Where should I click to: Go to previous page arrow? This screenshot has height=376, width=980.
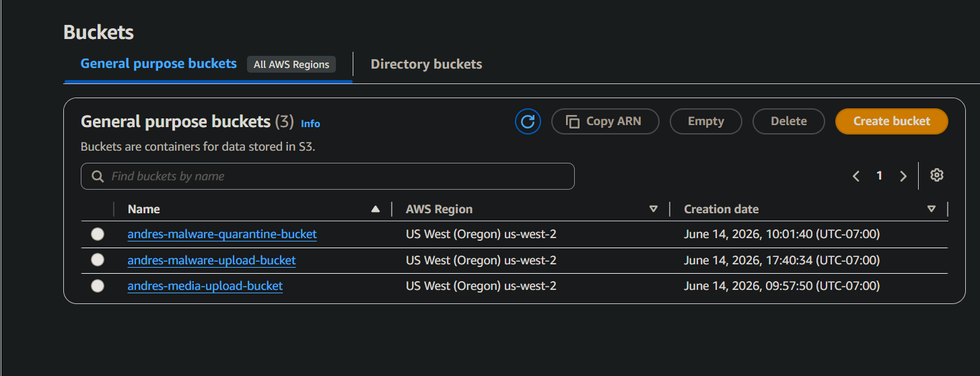click(856, 176)
